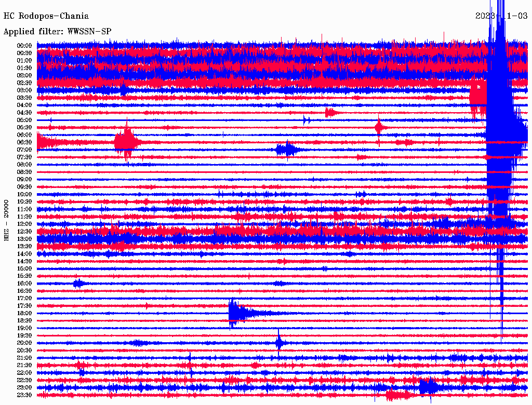Select the 21:00 time label
Viewport: 532px width, 405px height.
pos(24,358)
